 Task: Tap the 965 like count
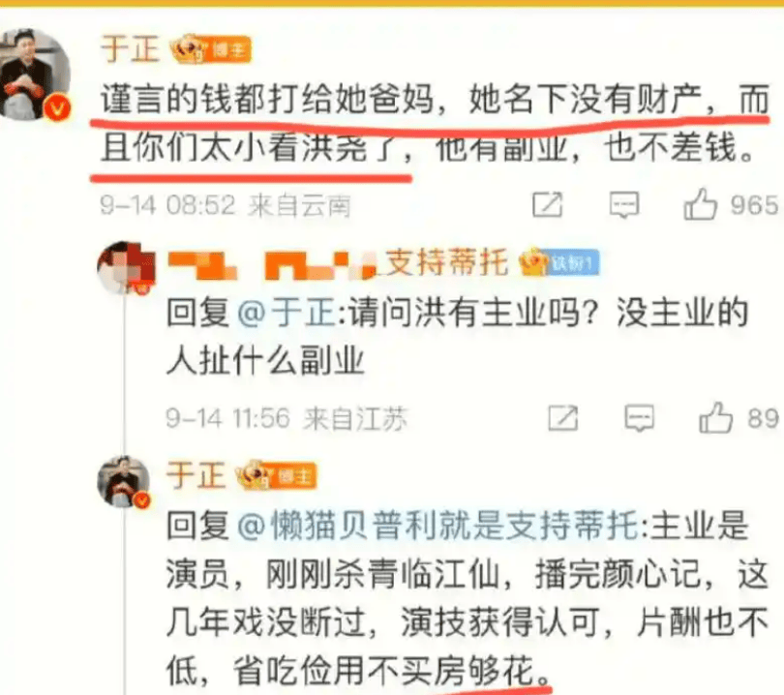(755, 205)
